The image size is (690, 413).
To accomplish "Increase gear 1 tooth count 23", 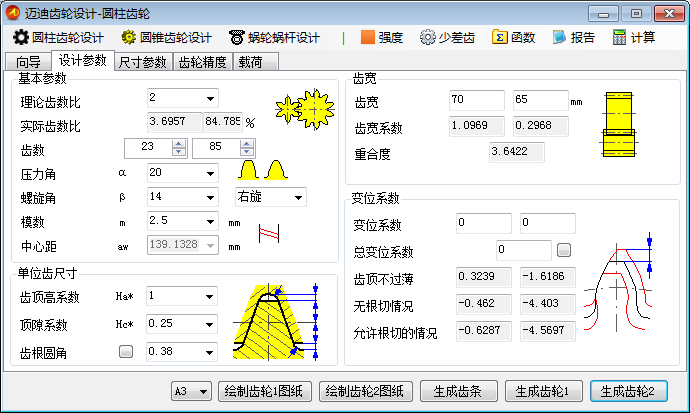I will pos(179,144).
